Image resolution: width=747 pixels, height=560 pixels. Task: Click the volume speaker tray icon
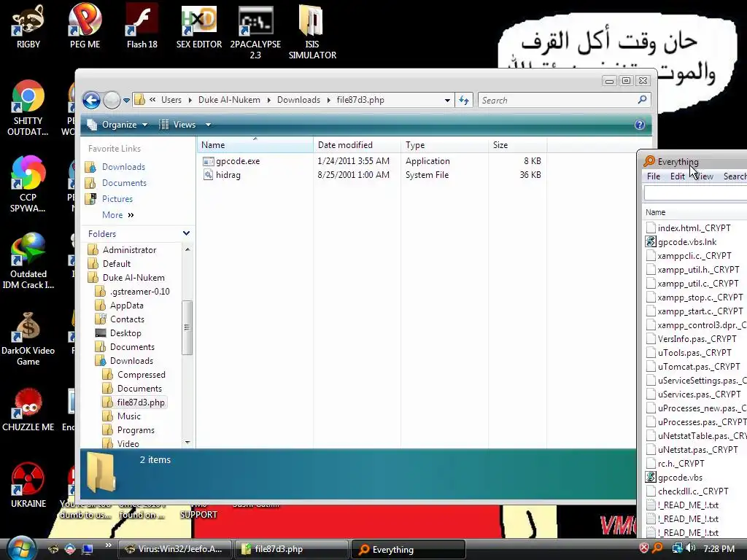(690, 548)
